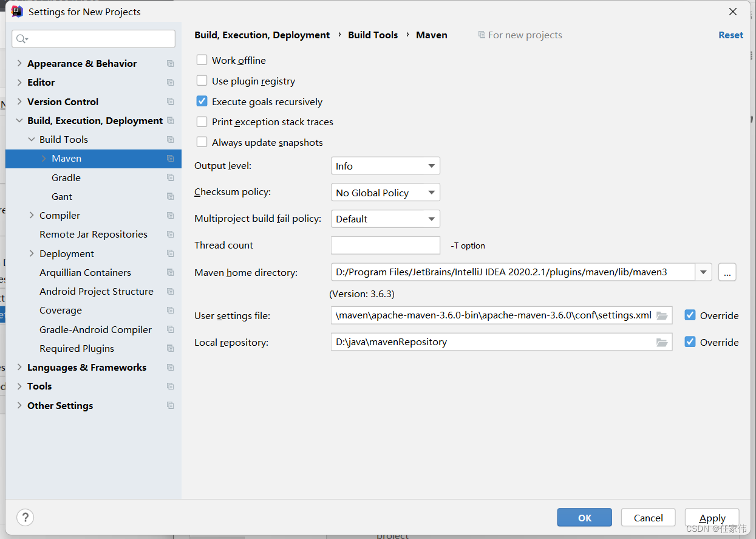756x539 pixels.
Task: Expand the Maven tree node
Action: pyautogui.click(x=44, y=158)
